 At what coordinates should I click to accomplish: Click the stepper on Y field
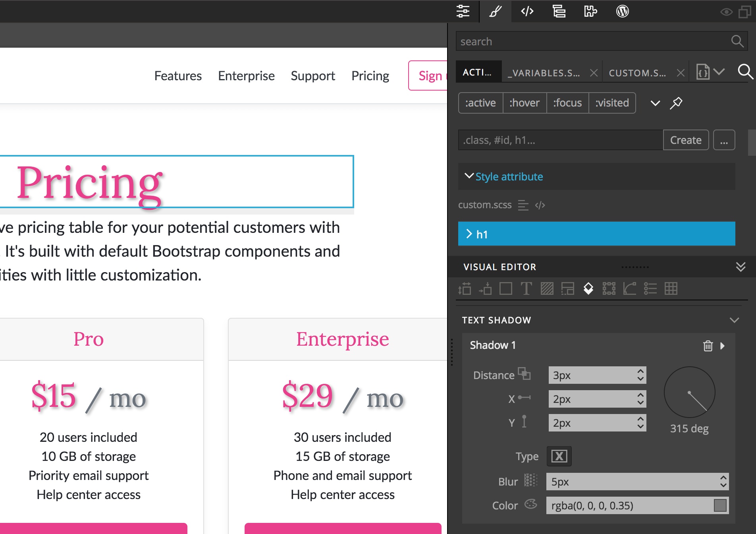pyautogui.click(x=640, y=422)
